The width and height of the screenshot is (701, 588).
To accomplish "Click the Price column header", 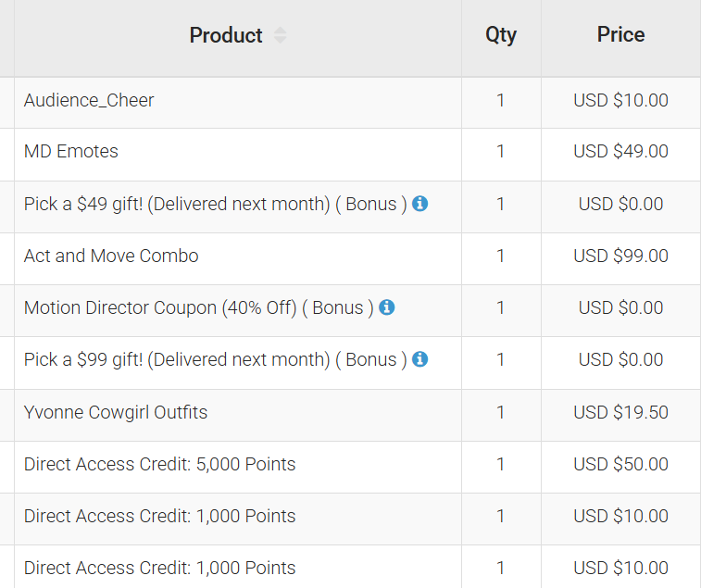I will pyautogui.click(x=620, y=35).
